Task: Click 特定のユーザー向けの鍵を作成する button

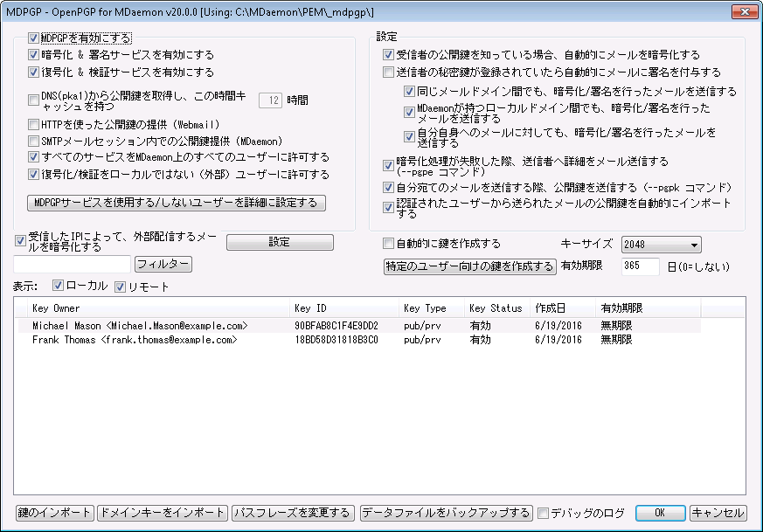Action: tap(469, 266)
